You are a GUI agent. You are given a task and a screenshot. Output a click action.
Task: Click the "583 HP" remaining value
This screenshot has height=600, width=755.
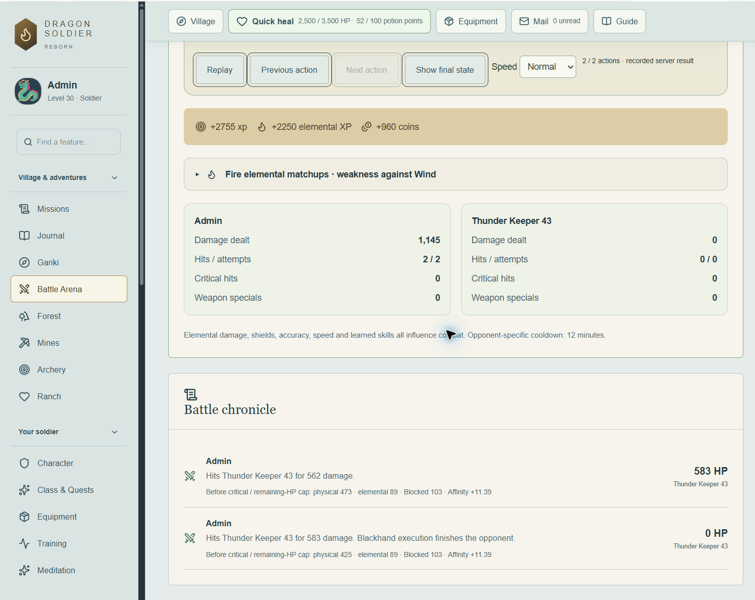point(711,471)
